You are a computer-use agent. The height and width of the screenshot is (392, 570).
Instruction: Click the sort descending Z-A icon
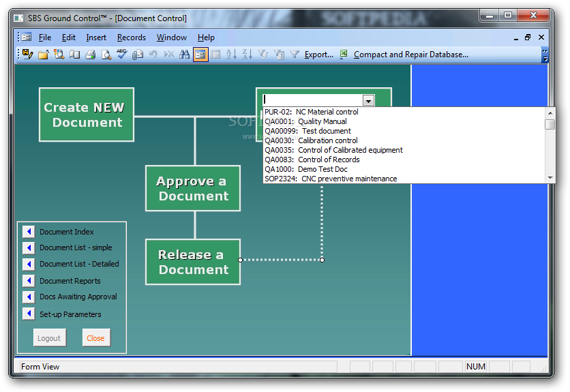(x=247, y=55)
